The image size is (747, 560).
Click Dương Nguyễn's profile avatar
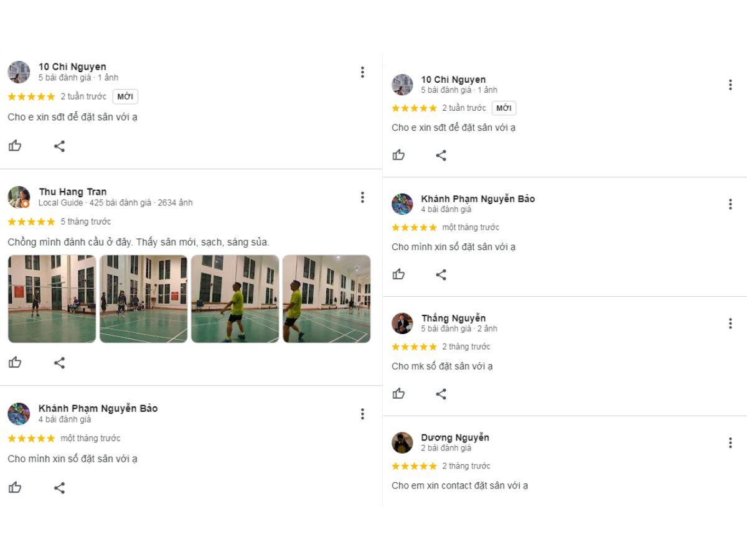click(402, 442)
